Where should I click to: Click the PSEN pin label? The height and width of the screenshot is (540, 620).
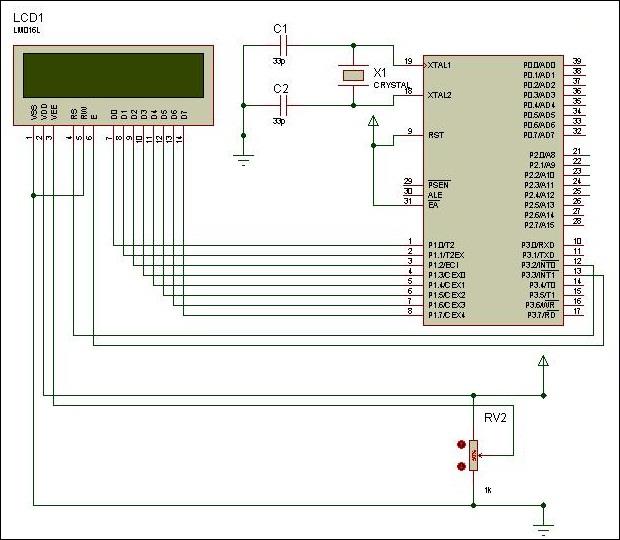pos(439,185)
